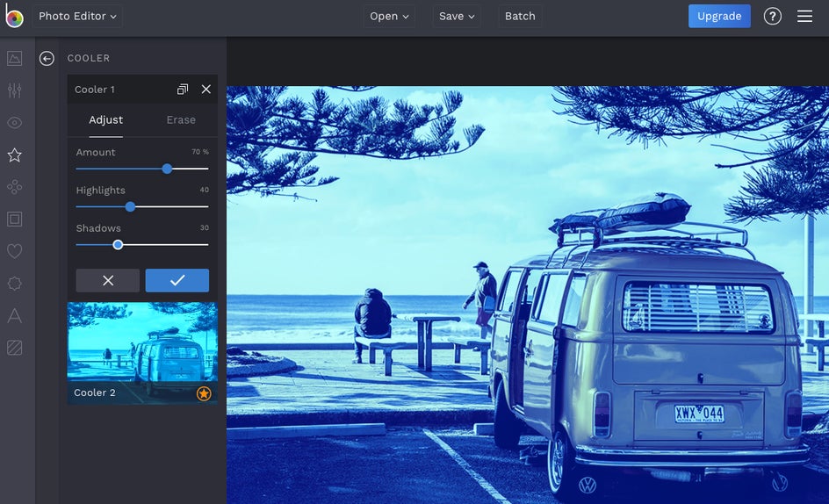Click the Highlights slider handle
The width and height of the screenshot is (829, 504).
point(130,207)
